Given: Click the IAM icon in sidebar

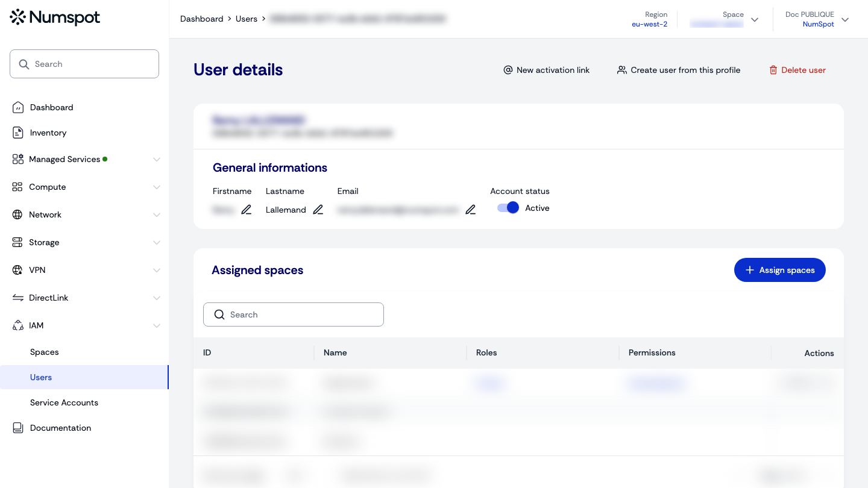Looking at the screenshot, I should coord(17,325).
